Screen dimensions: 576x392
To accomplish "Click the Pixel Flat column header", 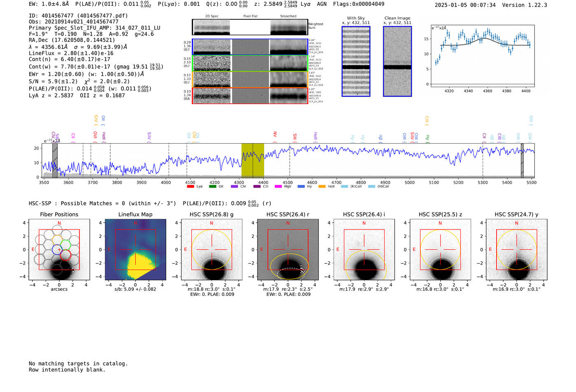I will [x=250, y=16].
